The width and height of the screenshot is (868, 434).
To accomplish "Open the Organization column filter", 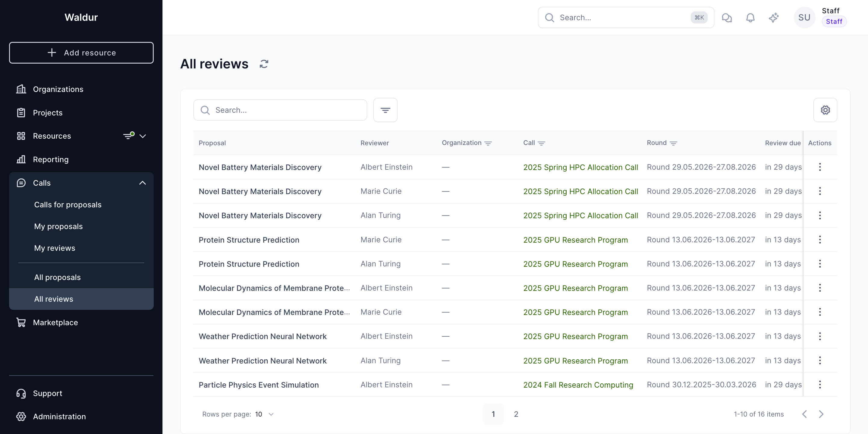I will tap(488, 143).
